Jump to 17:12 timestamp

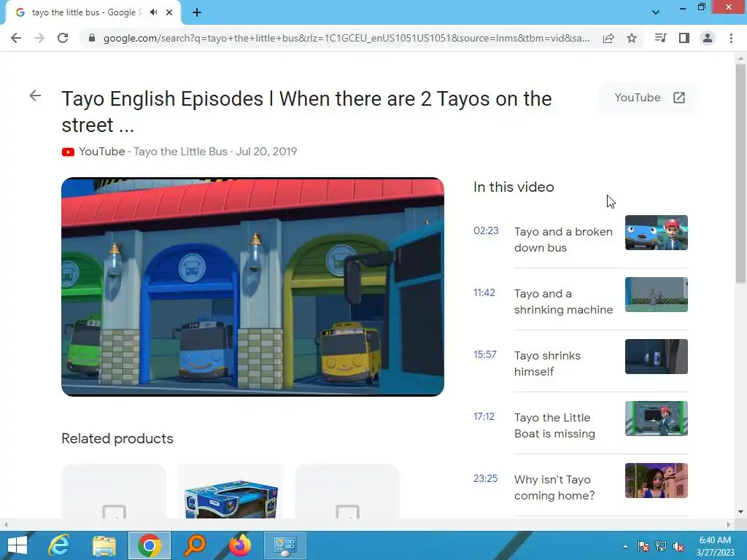tap(484, 416)
